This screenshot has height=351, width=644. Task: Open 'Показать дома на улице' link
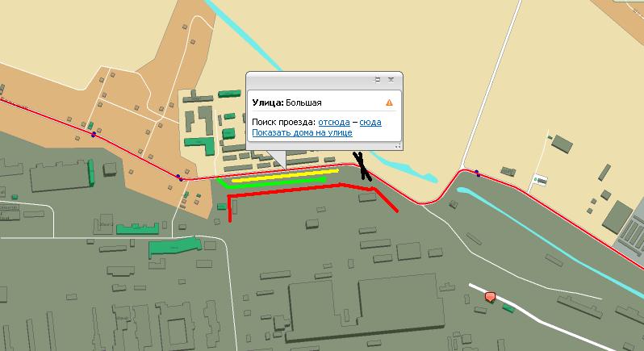[x=302, y=132]
